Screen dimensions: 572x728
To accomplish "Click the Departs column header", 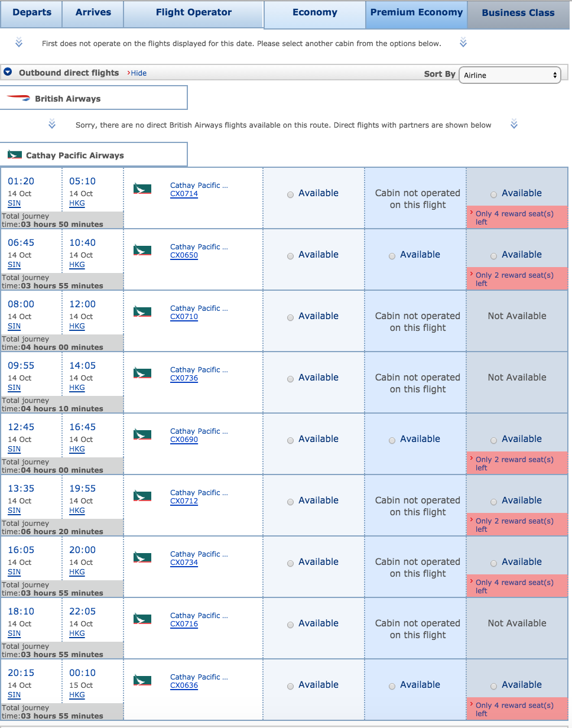I will point(31,12).
